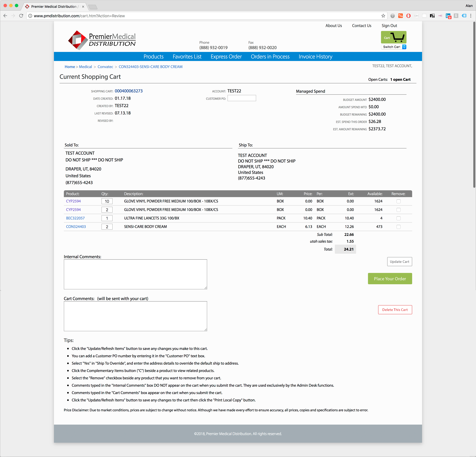
Task: Open product link CON324403 in table
Action: click(x=76, y=227)
